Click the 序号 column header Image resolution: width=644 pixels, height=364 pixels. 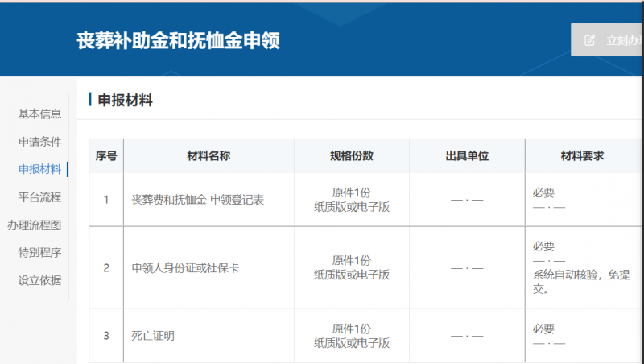pos(106,155)
